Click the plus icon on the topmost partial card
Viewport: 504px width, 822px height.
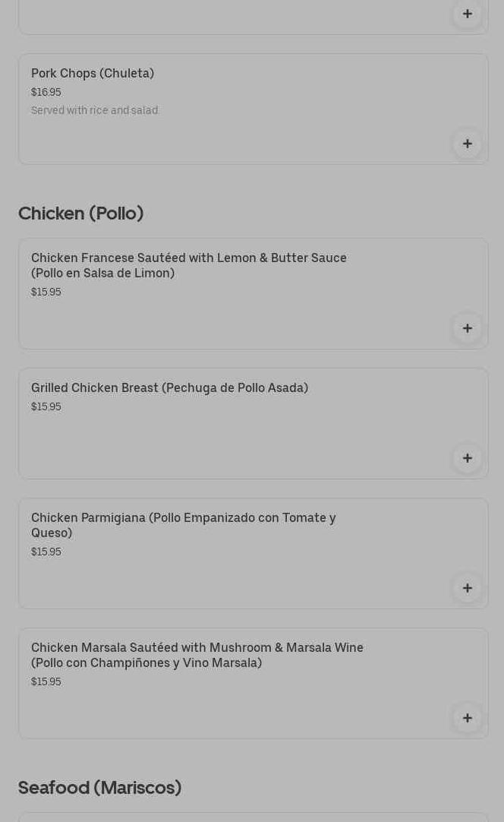(x=467, y=14)
